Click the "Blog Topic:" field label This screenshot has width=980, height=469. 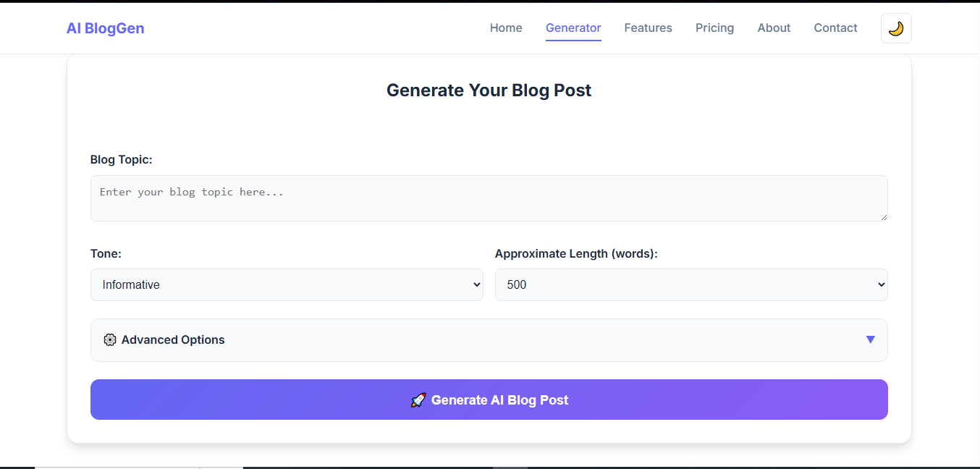[122, 160]
